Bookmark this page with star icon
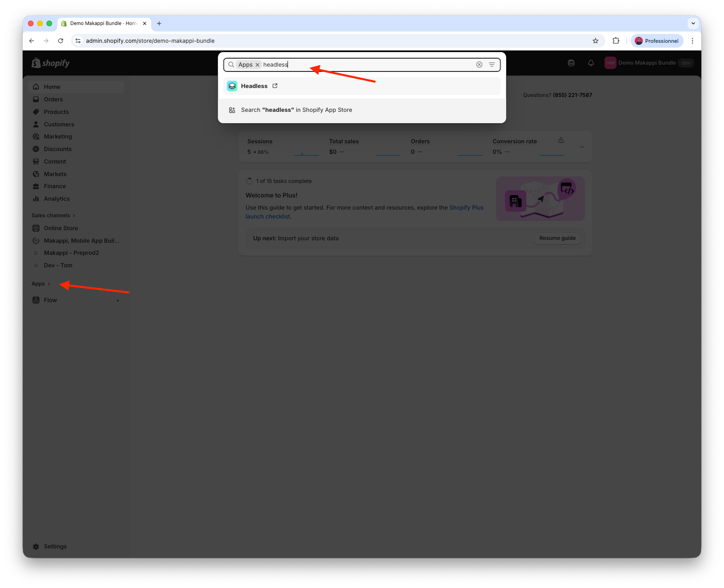Image resolution: width=724 pixels, height=588 pixels. [x=595, y=41]
